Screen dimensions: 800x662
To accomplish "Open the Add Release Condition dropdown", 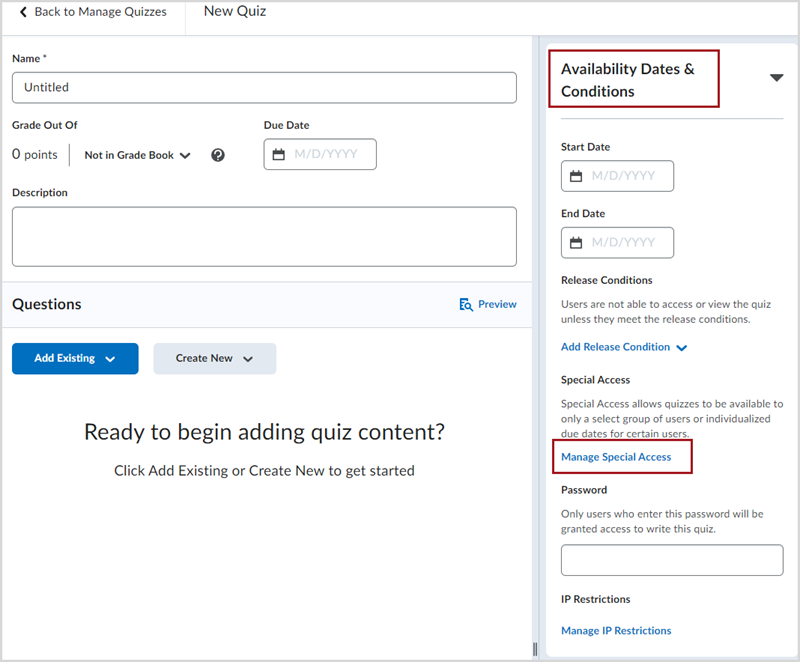I will coord(624,347).
